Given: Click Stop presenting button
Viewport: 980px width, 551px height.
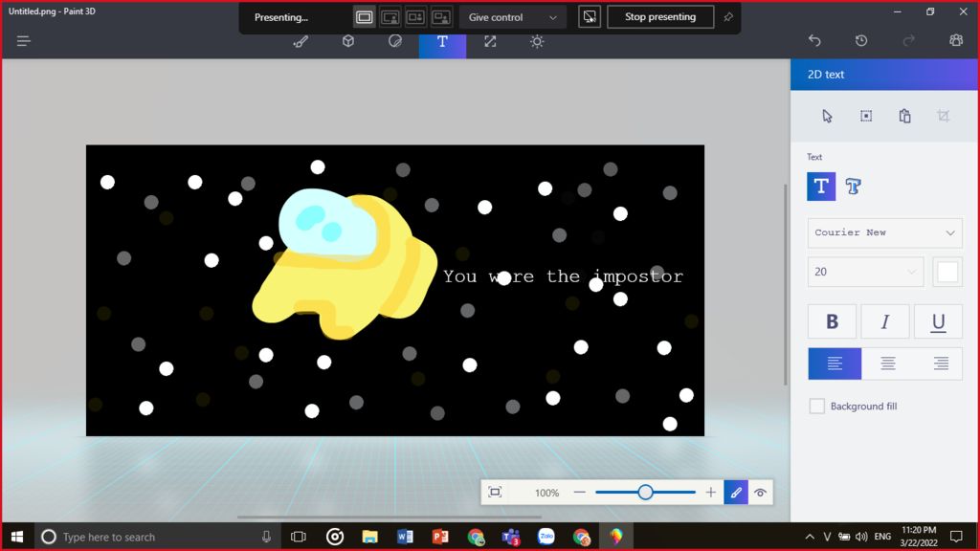Looking at the screenshot, I should 660,17.
